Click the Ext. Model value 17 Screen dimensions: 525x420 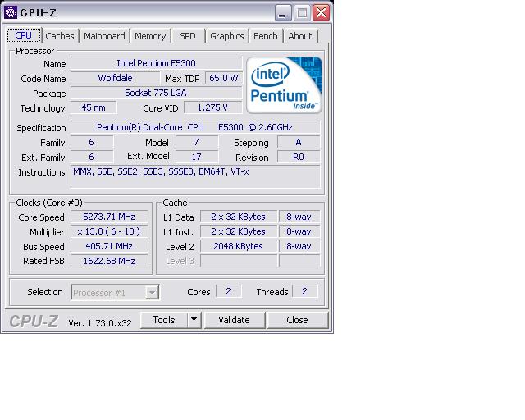[x=197, y=157]
